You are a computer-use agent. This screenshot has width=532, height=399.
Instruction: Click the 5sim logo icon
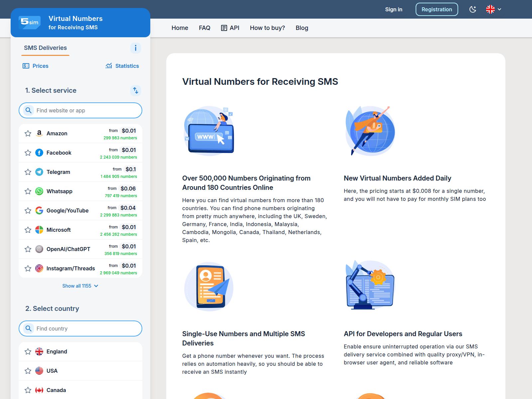pyautogui.click(x=30, y=22)
